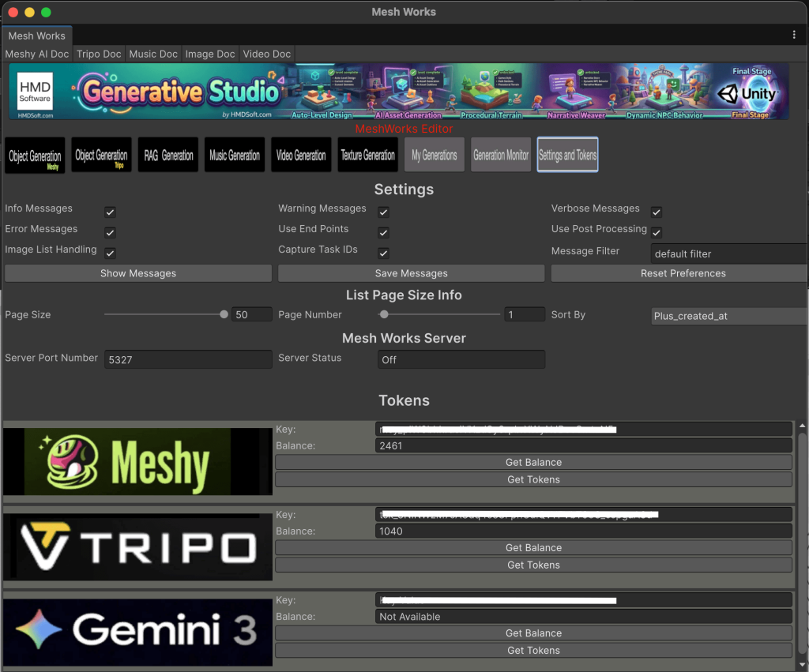The height and width of the screenshot is (672, 809).
Task: Switch to Video Generation
Action: point(301,155)
